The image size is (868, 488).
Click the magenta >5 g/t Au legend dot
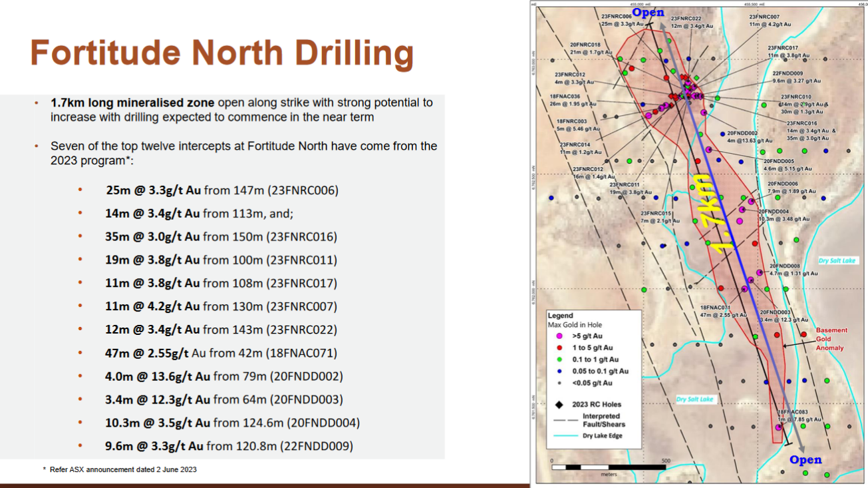[x=558, y=336]
